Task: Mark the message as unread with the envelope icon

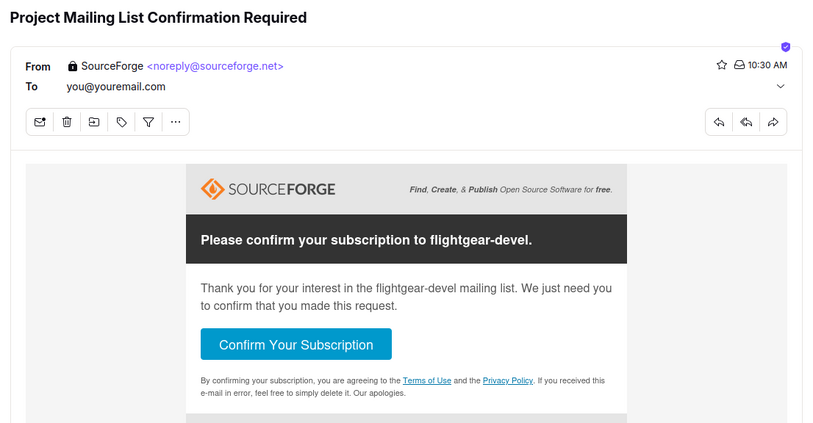Action: [x=40, y=122]
